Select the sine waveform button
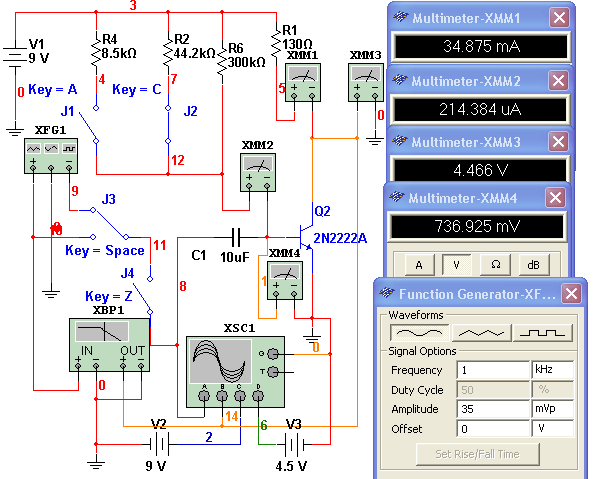Screen dimensions: 594x479 pyautogui.click(x=419, y=333)
